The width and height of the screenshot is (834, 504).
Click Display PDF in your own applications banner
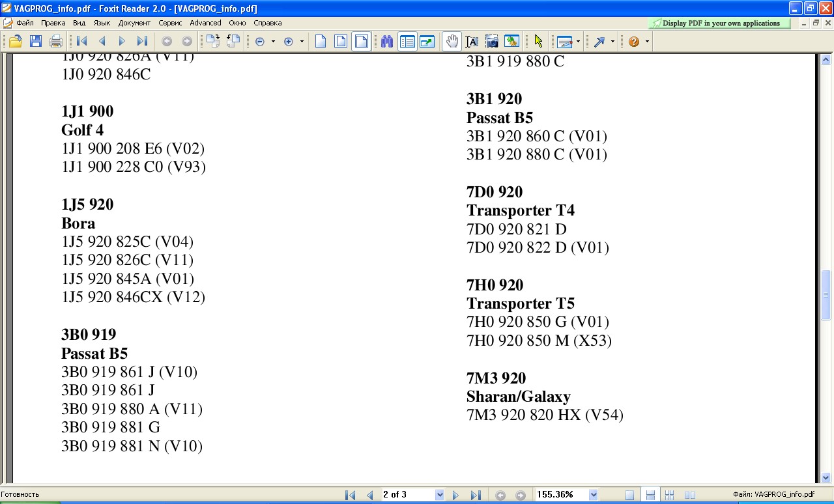pos(720,23)
